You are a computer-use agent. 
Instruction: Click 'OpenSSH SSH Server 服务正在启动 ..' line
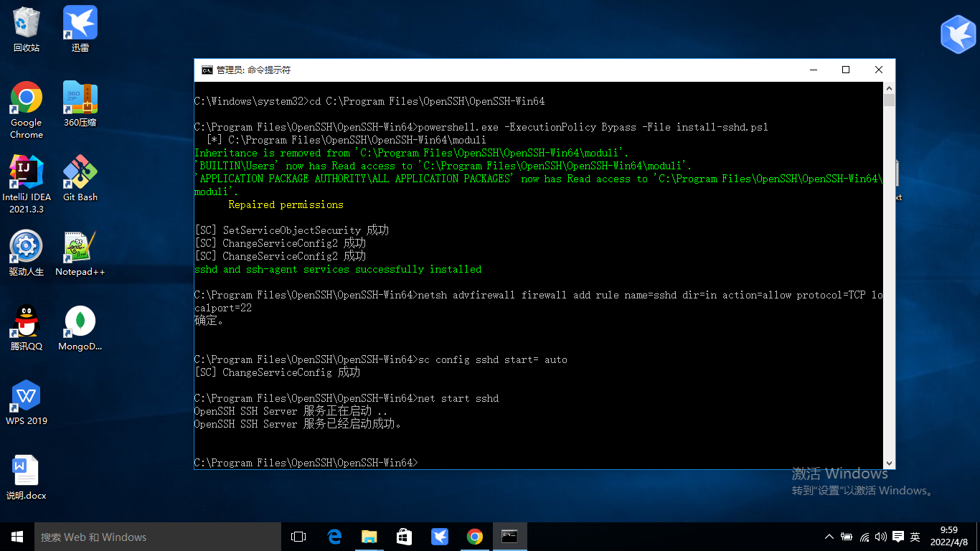(291, 411)
